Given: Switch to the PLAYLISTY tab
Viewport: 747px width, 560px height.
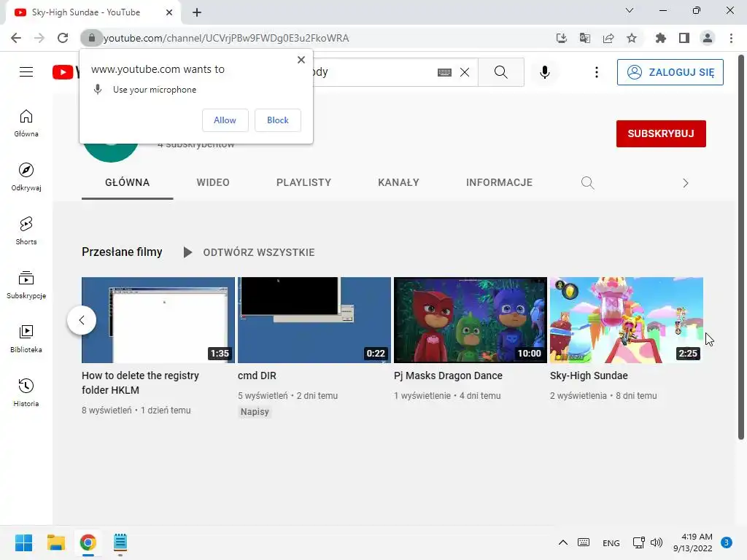Looking at the screenshot, I should click(304, 183).
